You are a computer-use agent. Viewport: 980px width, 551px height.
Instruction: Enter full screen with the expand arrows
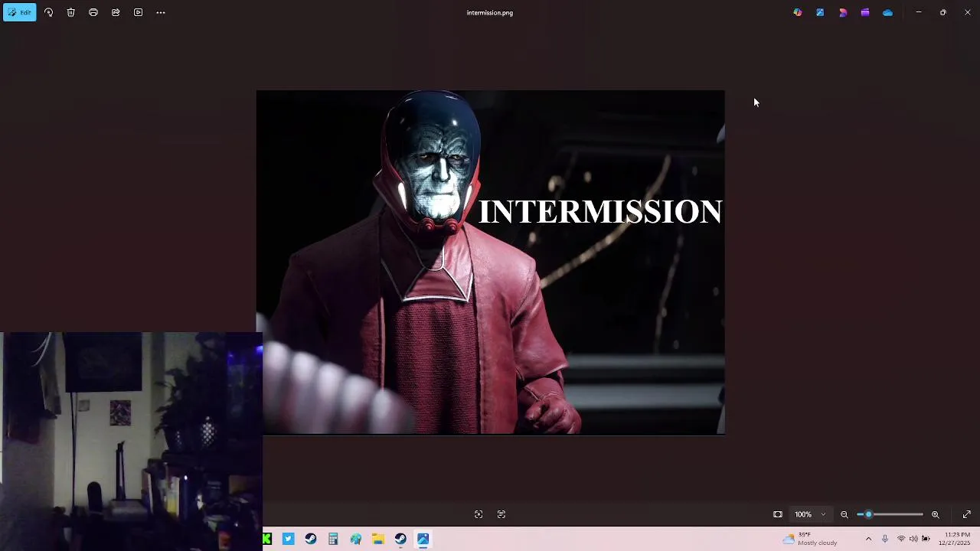pyautogui.click(x=966, y=514)
